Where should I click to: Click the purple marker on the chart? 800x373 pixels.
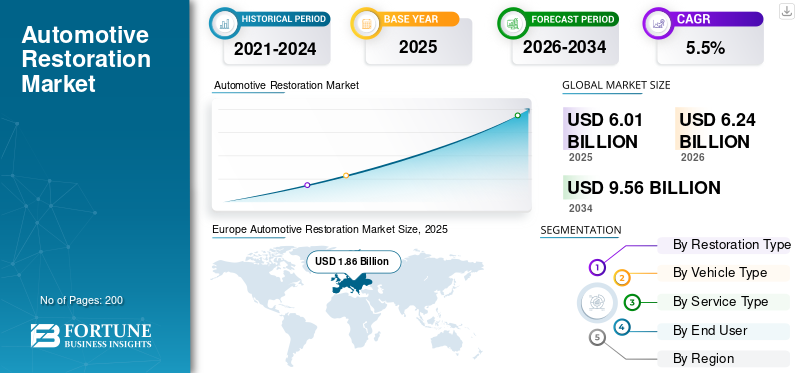click(307, 185)
